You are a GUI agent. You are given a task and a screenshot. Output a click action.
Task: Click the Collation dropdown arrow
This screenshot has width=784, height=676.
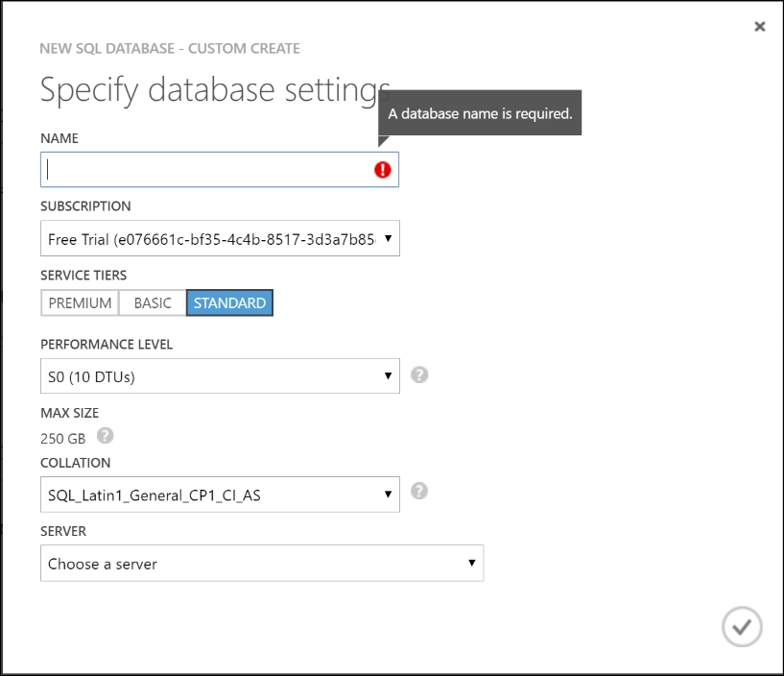(x=388, y=494)
